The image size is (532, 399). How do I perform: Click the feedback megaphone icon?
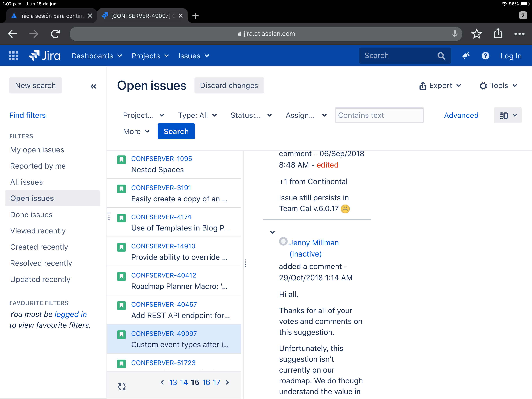coord(466,56)
